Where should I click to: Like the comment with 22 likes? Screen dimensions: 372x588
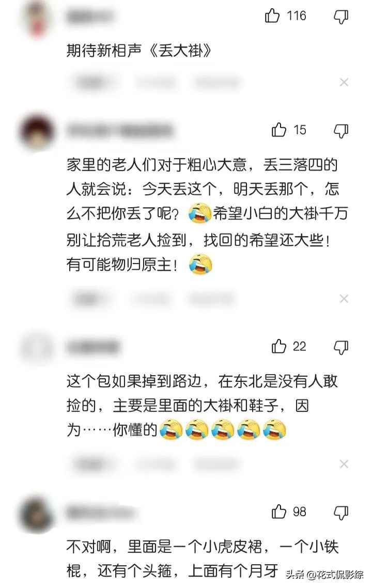[x=278, y=347]
